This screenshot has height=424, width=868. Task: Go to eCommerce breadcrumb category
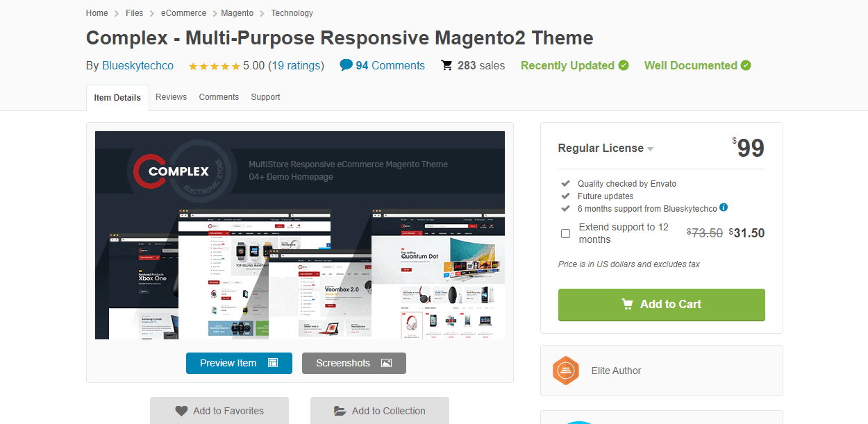click(183, 13)
